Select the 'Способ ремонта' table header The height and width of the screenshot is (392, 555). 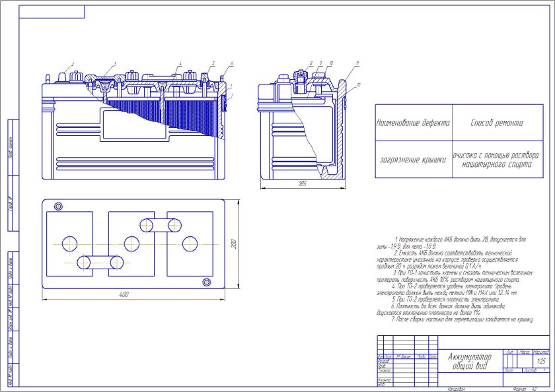(x=496, y=123)
